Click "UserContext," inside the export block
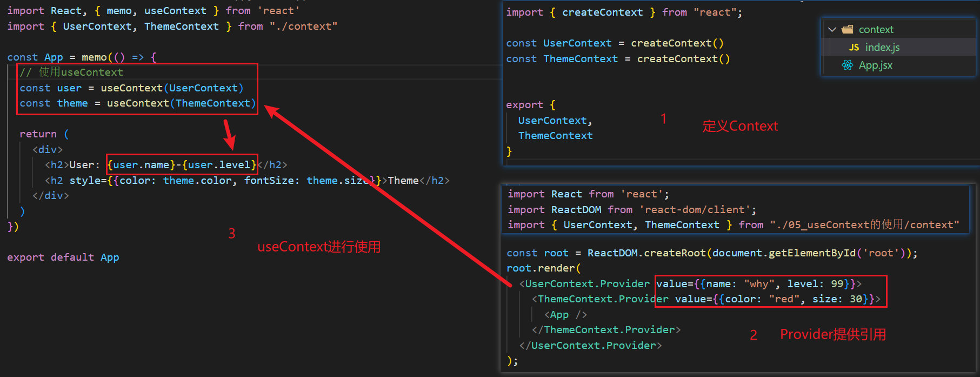Image resolution: width=980 pixels, height=377 pixels. (x=555, y=121)
